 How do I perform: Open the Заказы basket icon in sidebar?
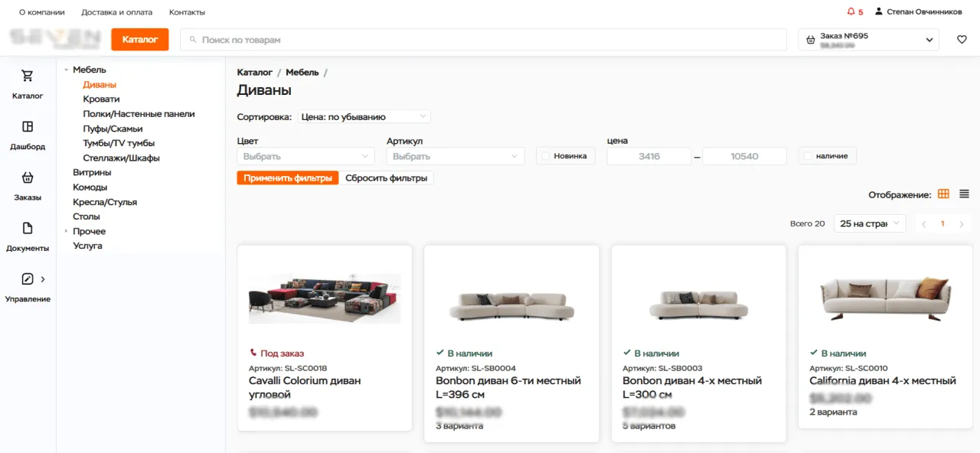28,178
